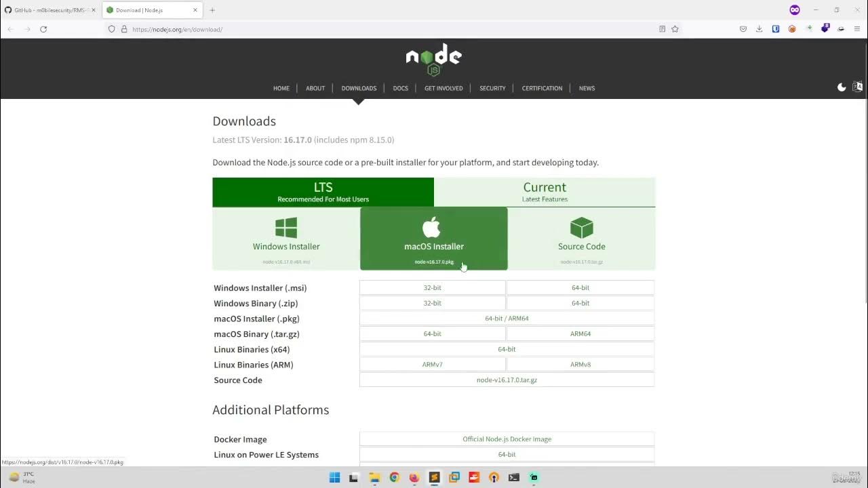868x488 pixels.
Task: Click 64-bit macOS Binary (.tar.gz)
Action: (433, 334)
